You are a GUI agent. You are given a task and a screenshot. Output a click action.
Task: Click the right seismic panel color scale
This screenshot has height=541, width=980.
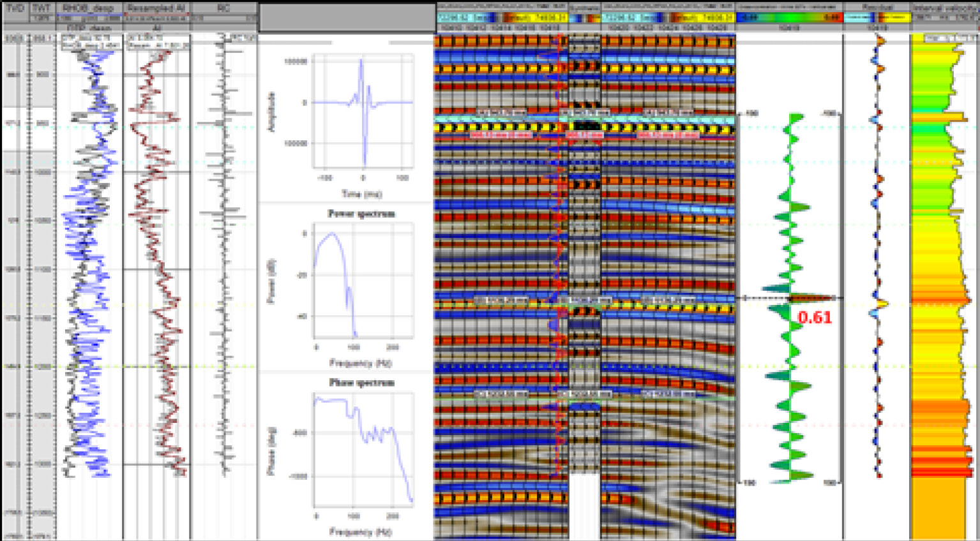pos(667,19)
